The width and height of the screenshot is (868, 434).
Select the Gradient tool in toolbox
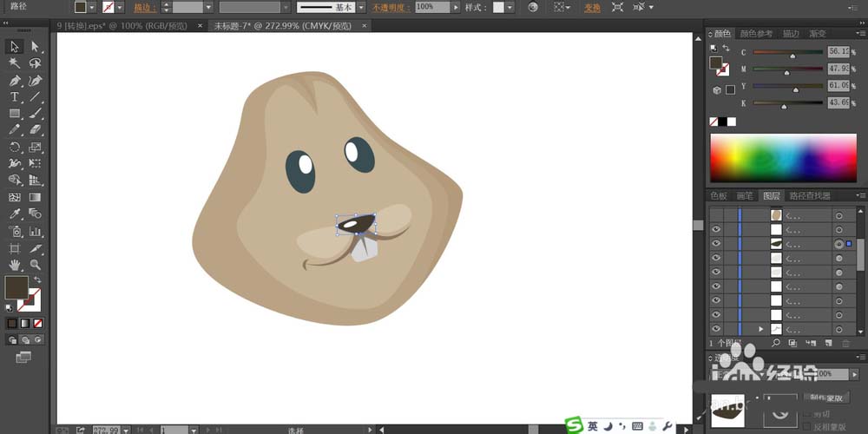[x=35, y=197]
